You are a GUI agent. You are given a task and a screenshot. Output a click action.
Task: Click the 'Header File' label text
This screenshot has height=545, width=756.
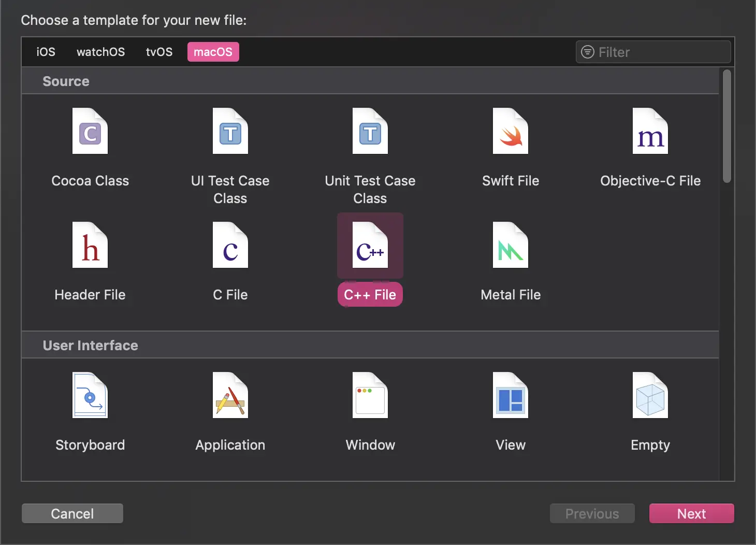90,295
